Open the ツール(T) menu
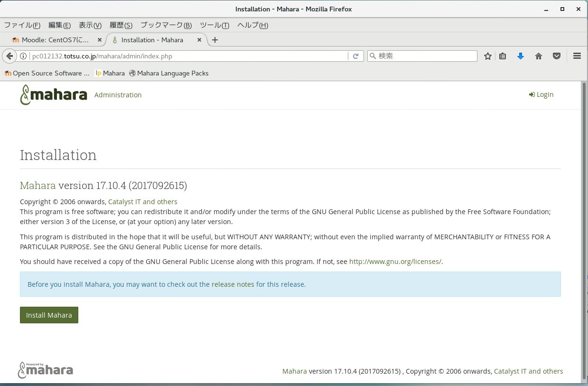Viewport: 588px width, 386px height. tap(215, 25)
